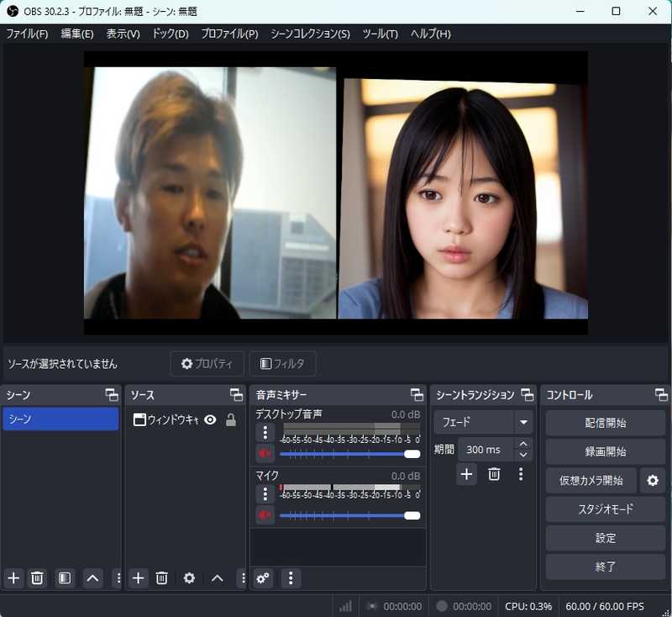Add a new source with plus icon
Screen dimensions: 672x617
[x=138, y=578]
